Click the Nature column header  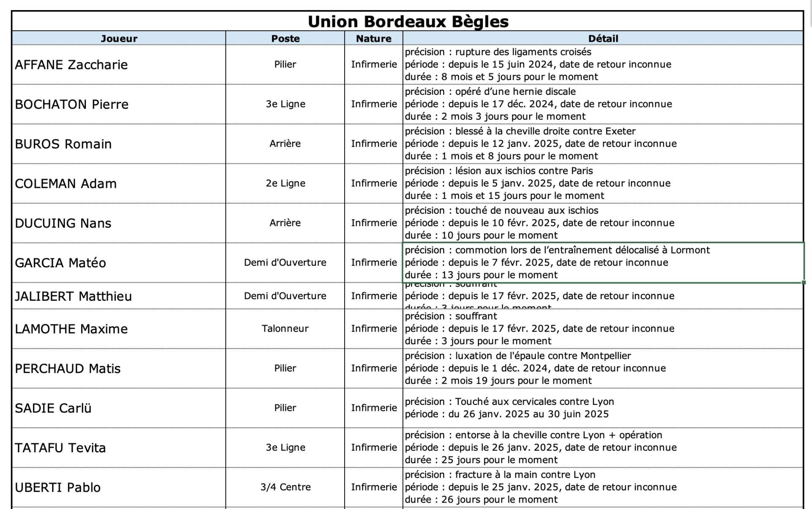(373, 38)
